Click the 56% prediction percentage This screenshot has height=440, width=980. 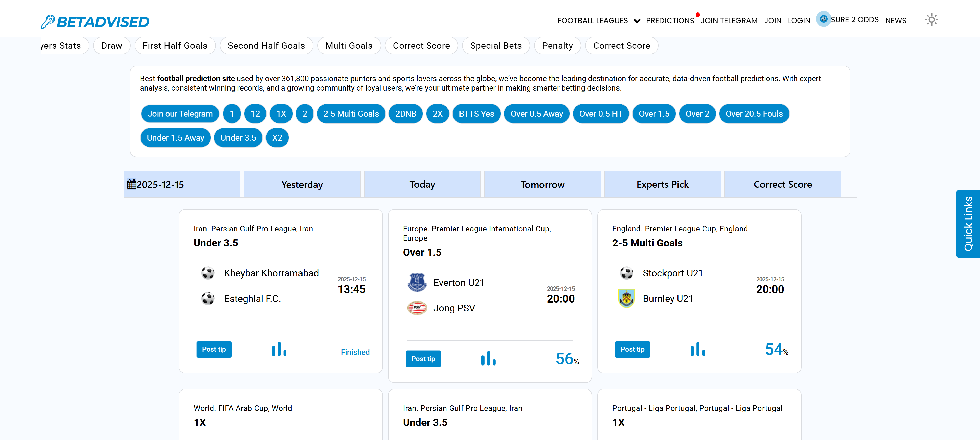click(x=566, y=359)
